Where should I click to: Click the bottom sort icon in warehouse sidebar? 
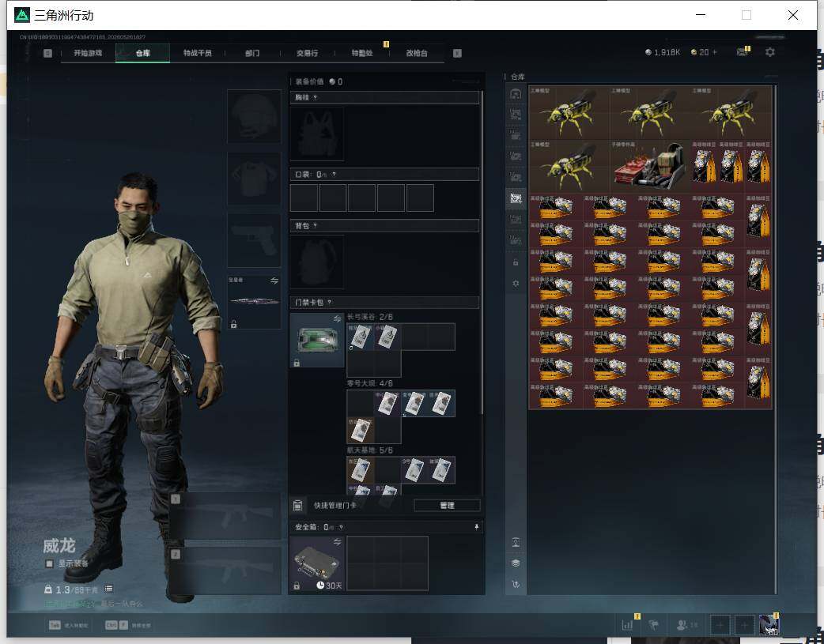click(516, 584)
